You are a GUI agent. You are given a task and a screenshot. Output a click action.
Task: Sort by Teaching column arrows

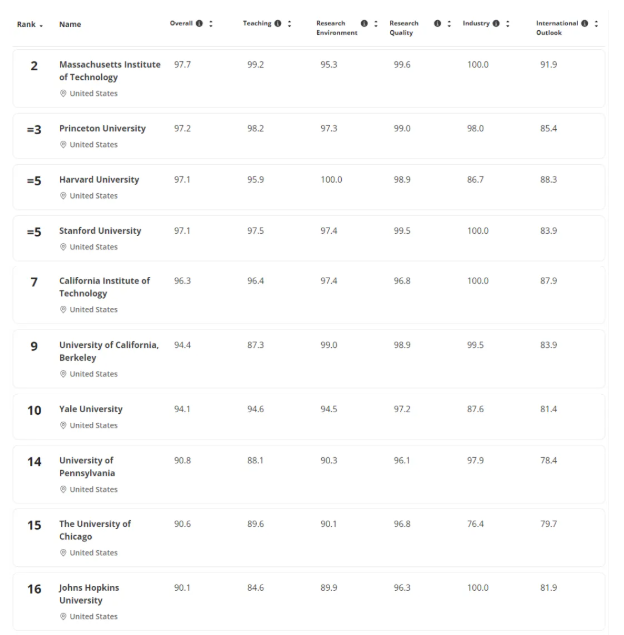coord(289,23)
